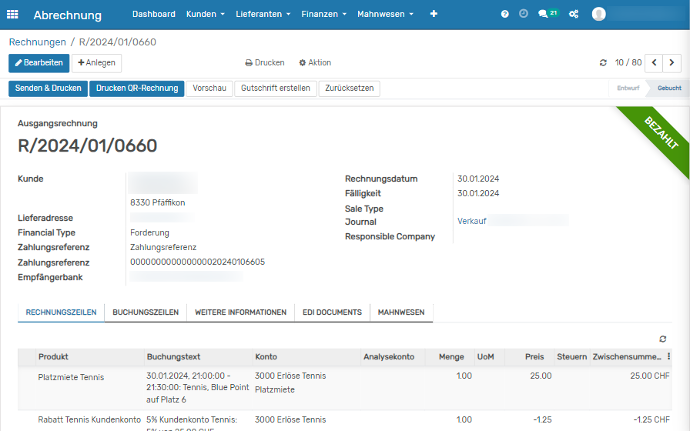The width and height of the screenshot is (690, 431).
Task: Open the activities clock icon
Action: [524, 15]
